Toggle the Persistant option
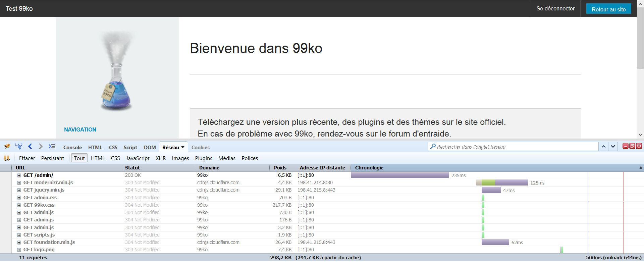 [53, 158]
